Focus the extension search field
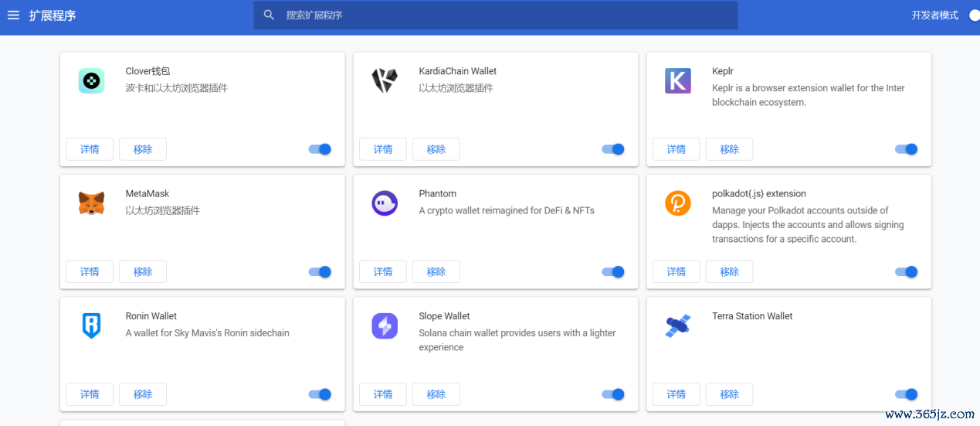Image resolution: width=980 pixels, height=426 pixels. coord(502,15)
